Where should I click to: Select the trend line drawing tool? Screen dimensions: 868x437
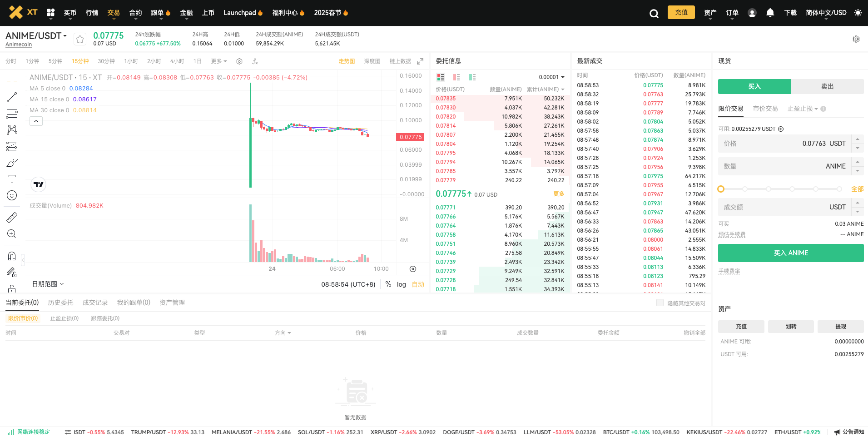click(12, 97)
